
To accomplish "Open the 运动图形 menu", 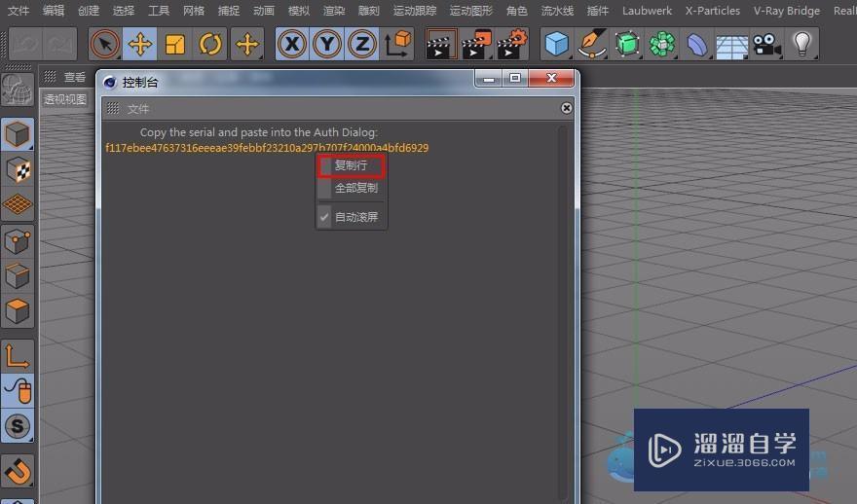I will [471, 11].
